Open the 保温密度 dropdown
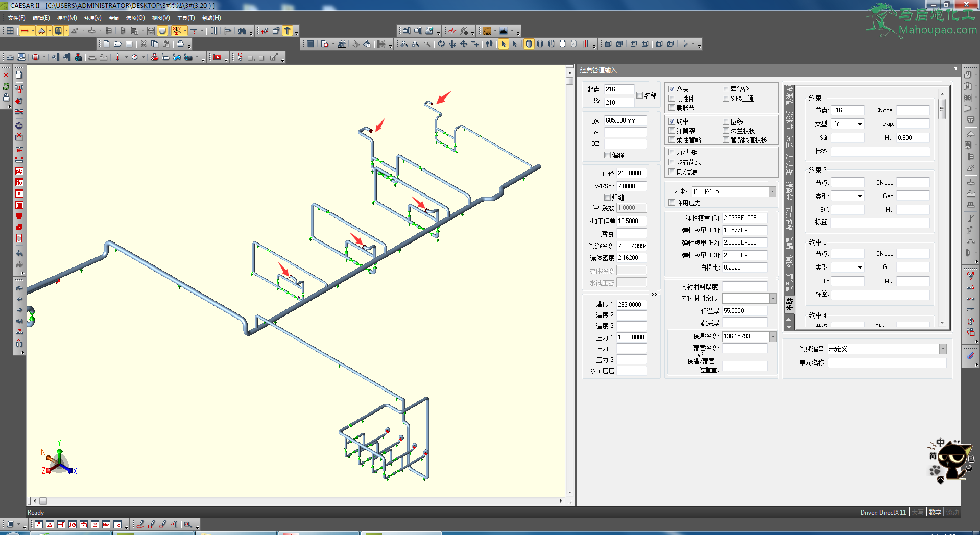The image size is (980, 535). click(x=773, y=337)
